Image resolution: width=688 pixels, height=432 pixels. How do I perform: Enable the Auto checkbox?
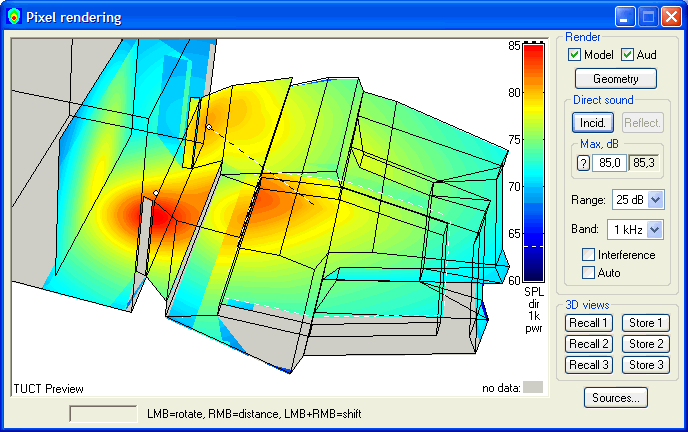pos(588,272)
